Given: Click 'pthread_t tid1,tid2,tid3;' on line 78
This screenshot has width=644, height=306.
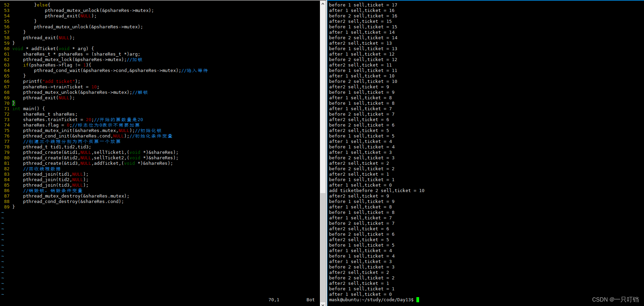Looking at the screenshot, I should click(57, 147).
